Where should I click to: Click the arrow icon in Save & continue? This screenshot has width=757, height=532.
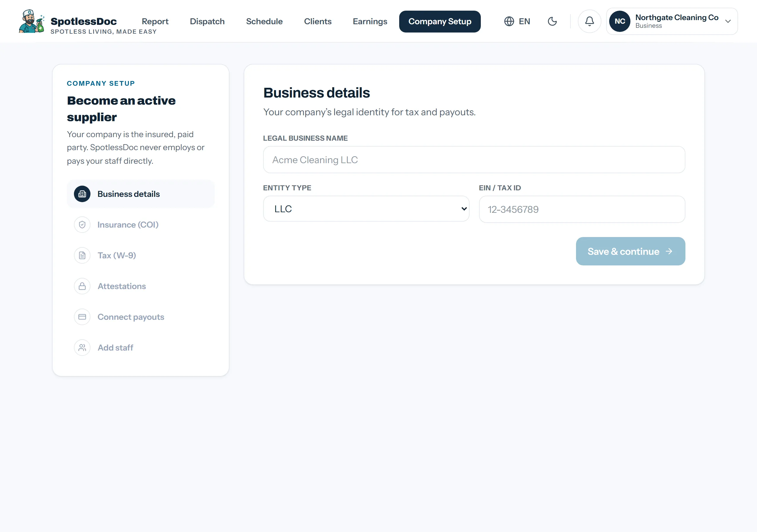(669, 252)
